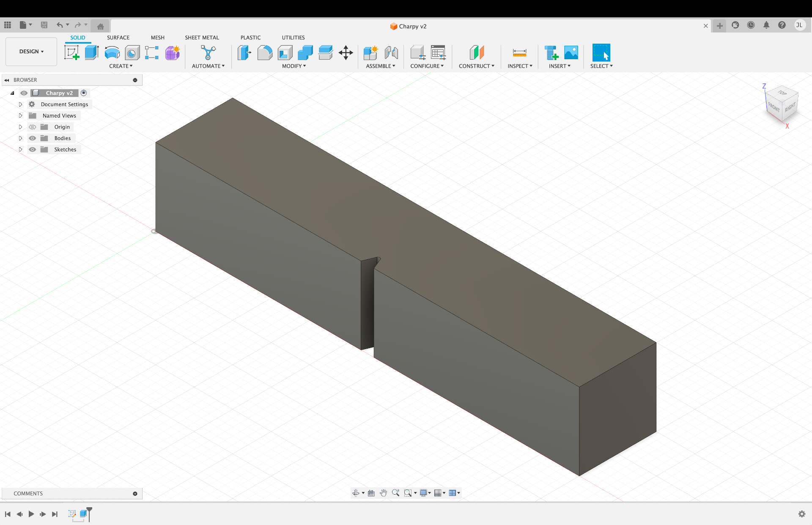
Task: Hide the Sketches folder
Action: coord(32,149)
